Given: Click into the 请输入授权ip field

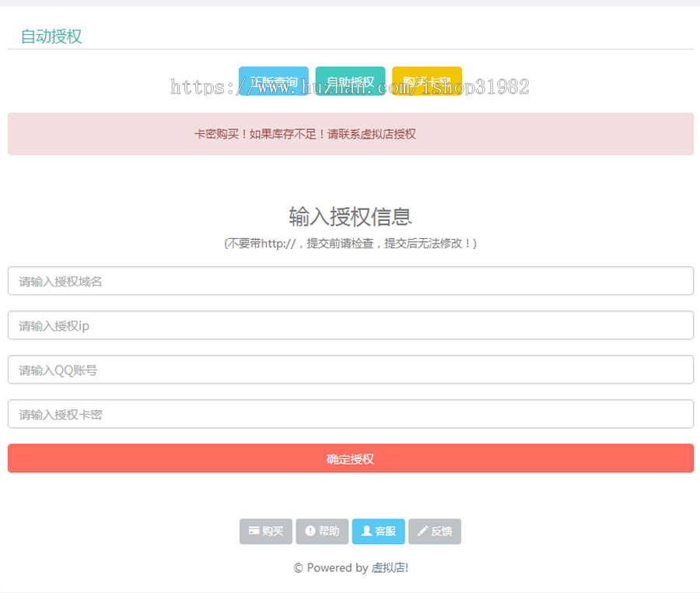Looking at the screenshot, I should pos(350,325).
